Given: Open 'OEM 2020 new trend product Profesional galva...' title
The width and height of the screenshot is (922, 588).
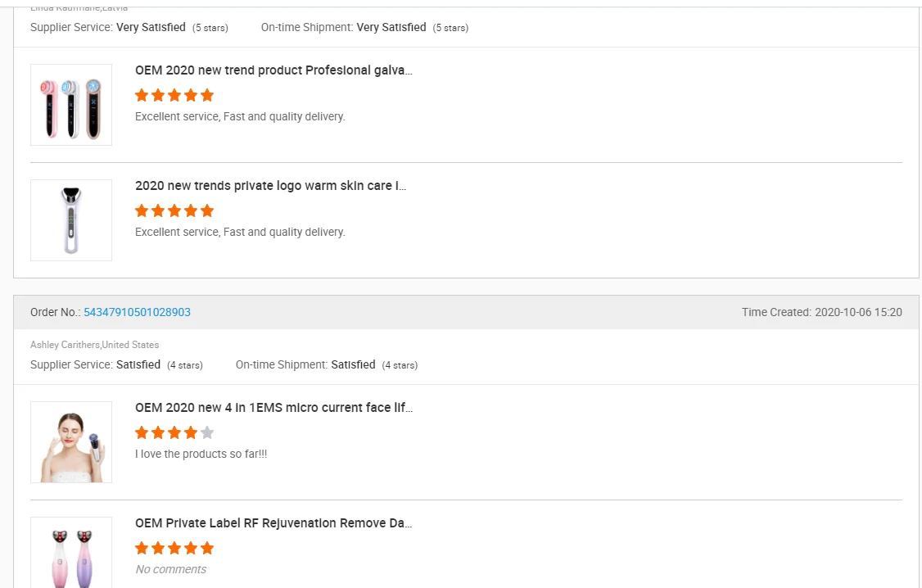Looking at the screenshot, I should tap(273, 70).
